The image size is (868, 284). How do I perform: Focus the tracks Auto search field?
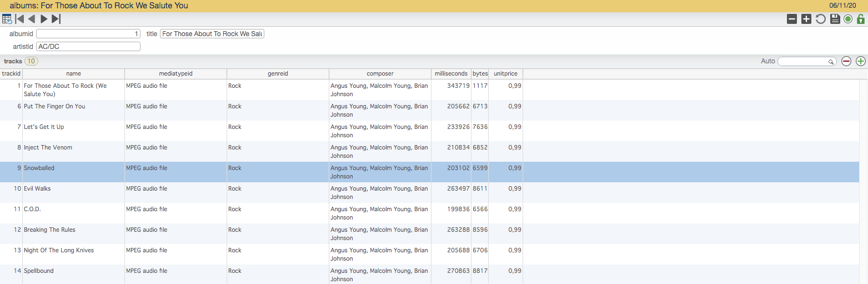pyautogui.click(x=807, y=61)
